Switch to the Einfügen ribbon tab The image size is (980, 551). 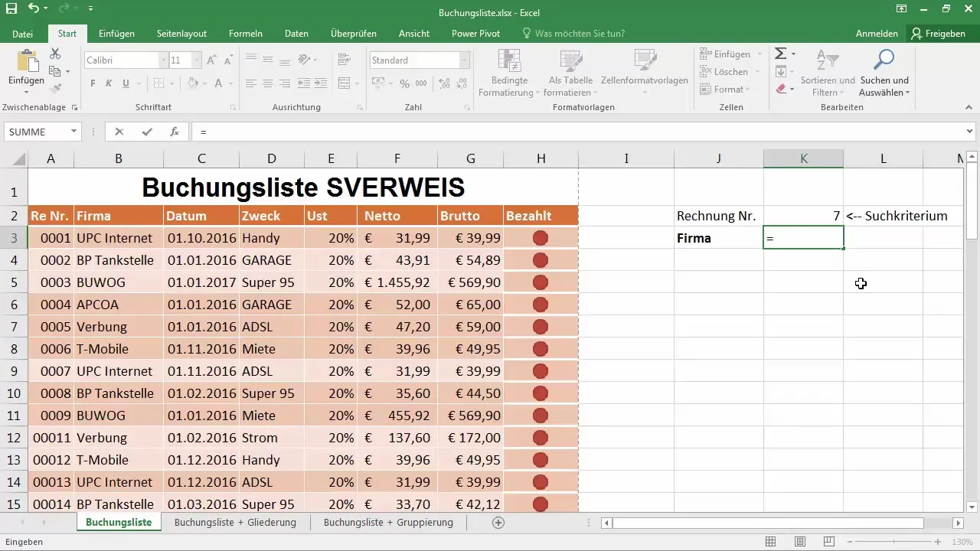click(x=116, y=34)
